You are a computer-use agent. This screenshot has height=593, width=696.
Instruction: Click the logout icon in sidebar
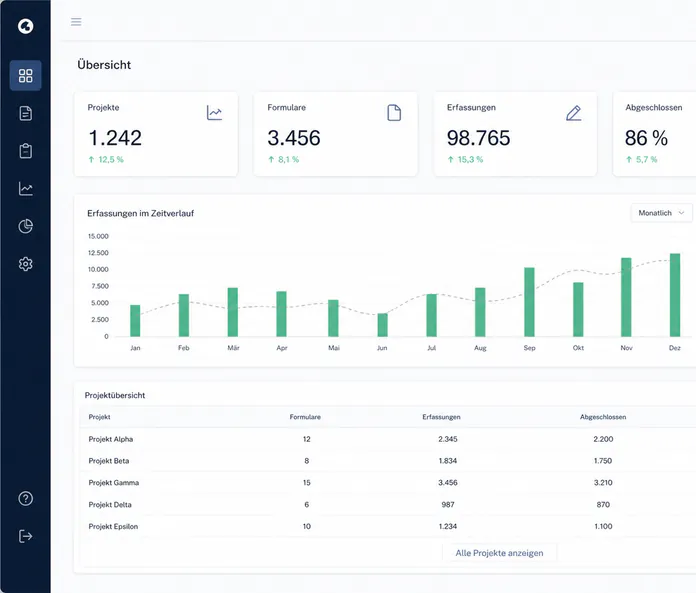[x=25, y=536]
